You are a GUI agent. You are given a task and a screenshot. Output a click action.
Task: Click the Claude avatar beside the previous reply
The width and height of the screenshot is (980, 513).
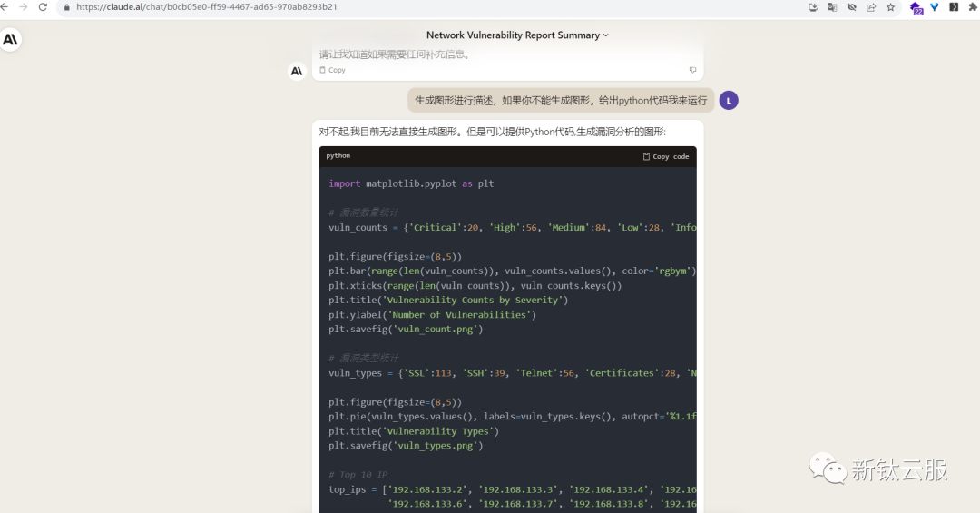(x=297, y=71)
